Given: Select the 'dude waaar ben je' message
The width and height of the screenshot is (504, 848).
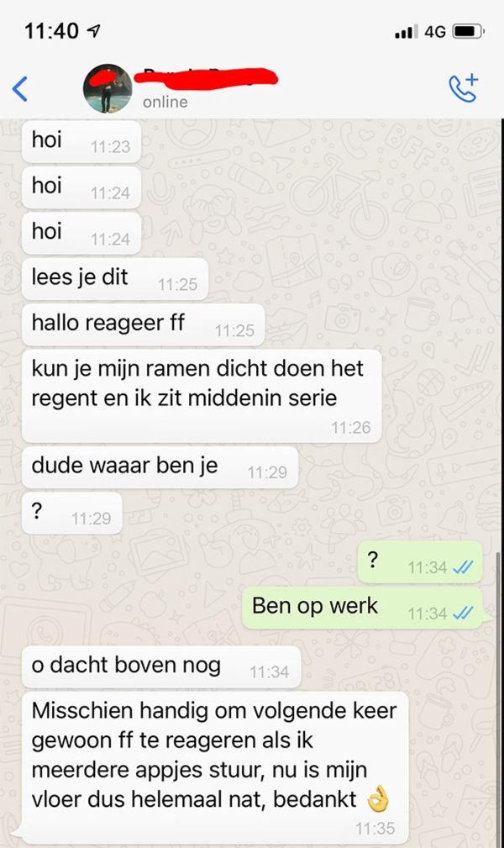Looking at the screenshot, I should tap(160, 467).
